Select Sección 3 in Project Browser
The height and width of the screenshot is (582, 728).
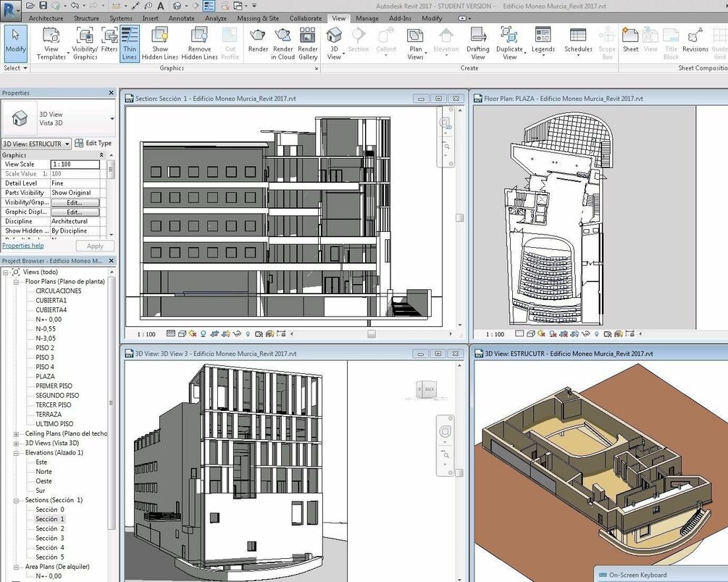pyautogui.click(x=50, y=539)
